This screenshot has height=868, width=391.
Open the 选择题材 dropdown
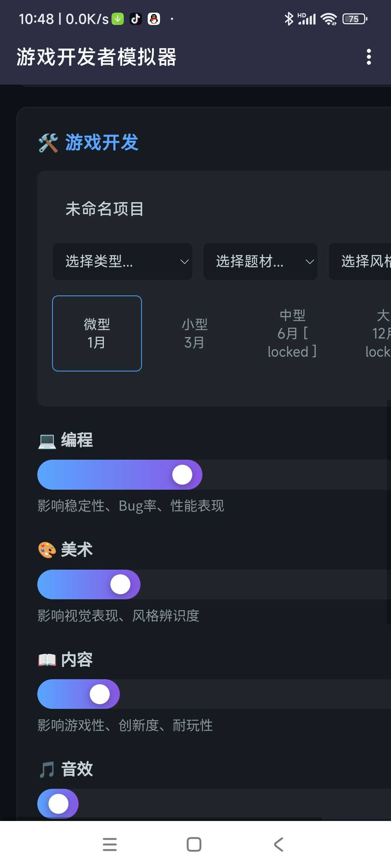260,261
